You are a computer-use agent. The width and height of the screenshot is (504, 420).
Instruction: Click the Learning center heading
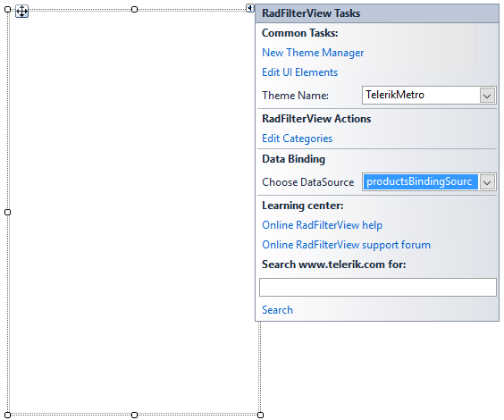[302, 206]
